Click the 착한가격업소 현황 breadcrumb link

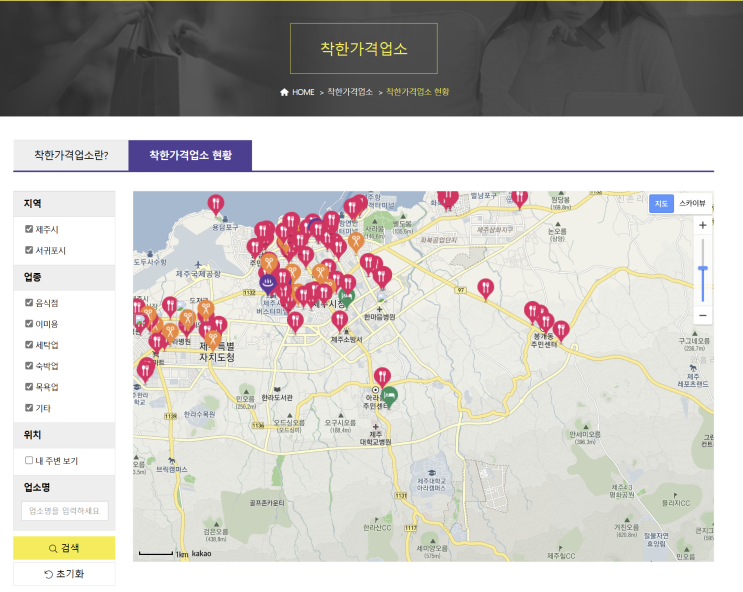(x=417, y=92)
